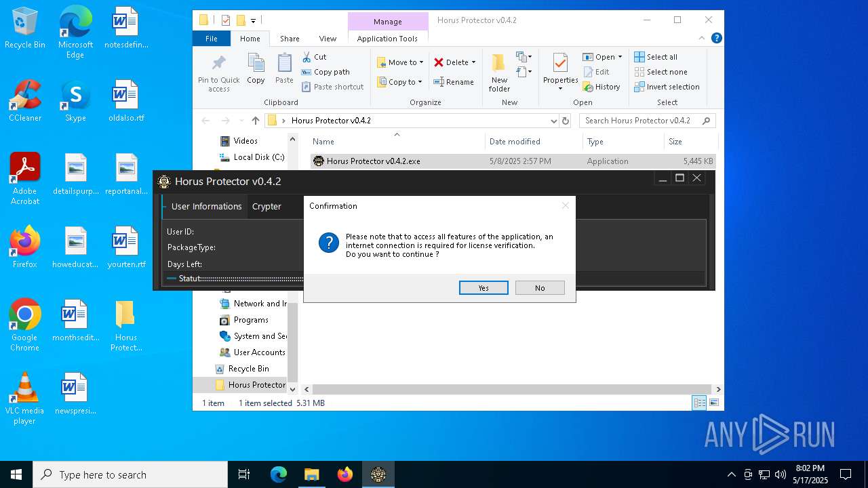Open the Firefox taskbar icon
This screenshot has height=488, width=868.
click(x=345, y=474)
